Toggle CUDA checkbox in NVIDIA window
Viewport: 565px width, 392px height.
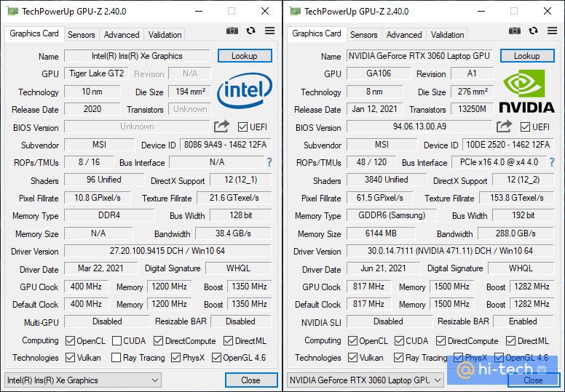pos(399,340)
